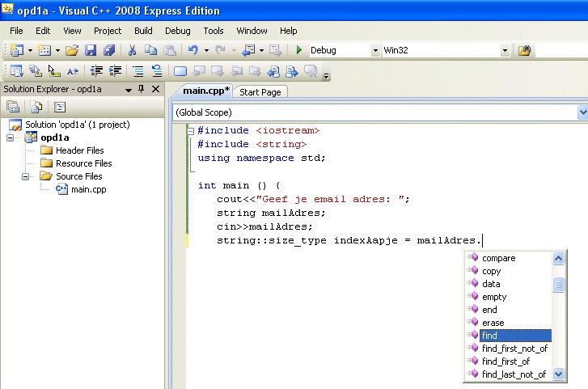
Task: Choose find from the autocomplete list
Action: click(x=491, y=336)
